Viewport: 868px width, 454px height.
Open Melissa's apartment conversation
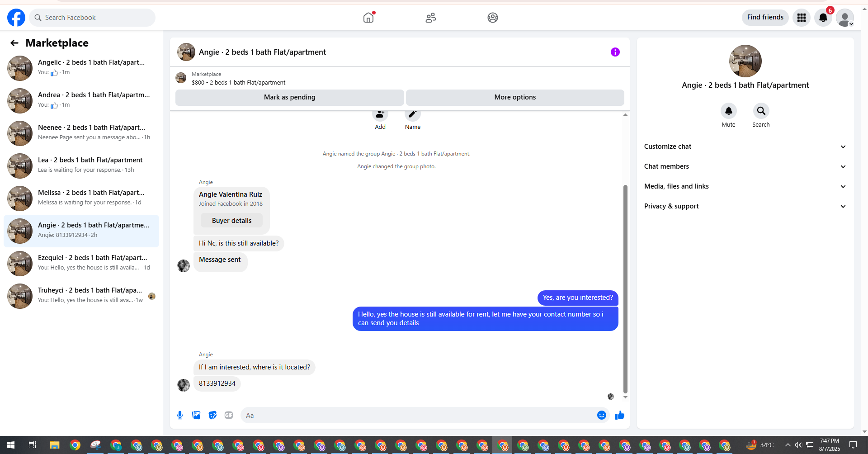[x=81, y=199]
